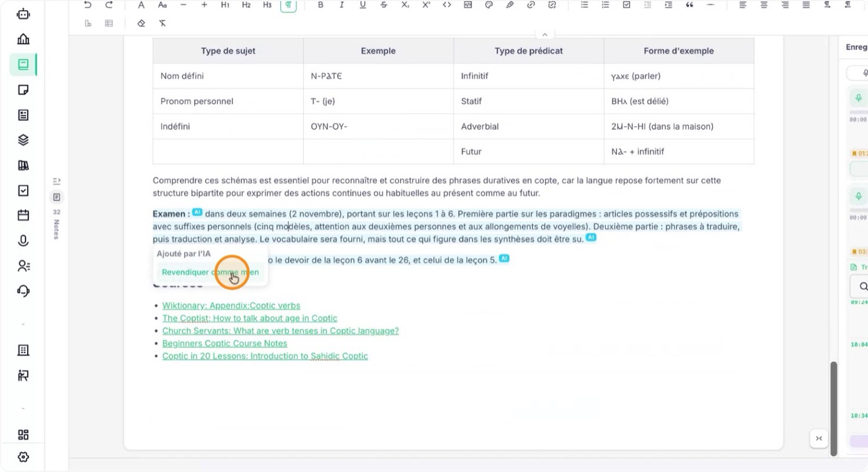
Task: Justify the text
Action: (806, 5)
